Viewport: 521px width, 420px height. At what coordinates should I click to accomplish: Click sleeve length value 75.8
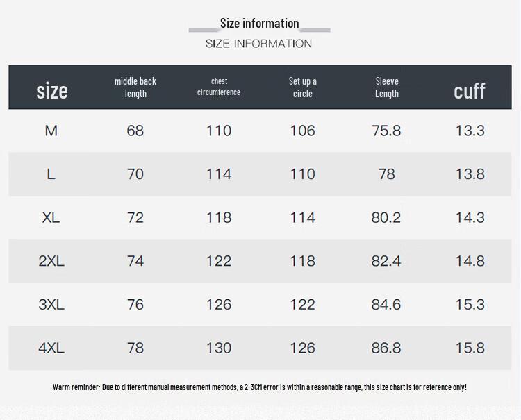click(x=386, y=131)
